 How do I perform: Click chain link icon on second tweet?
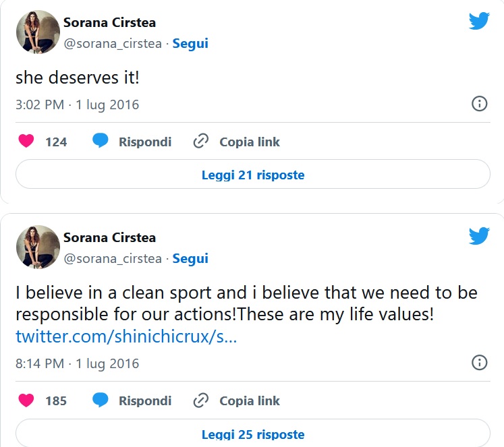click(x=200, y=400)
